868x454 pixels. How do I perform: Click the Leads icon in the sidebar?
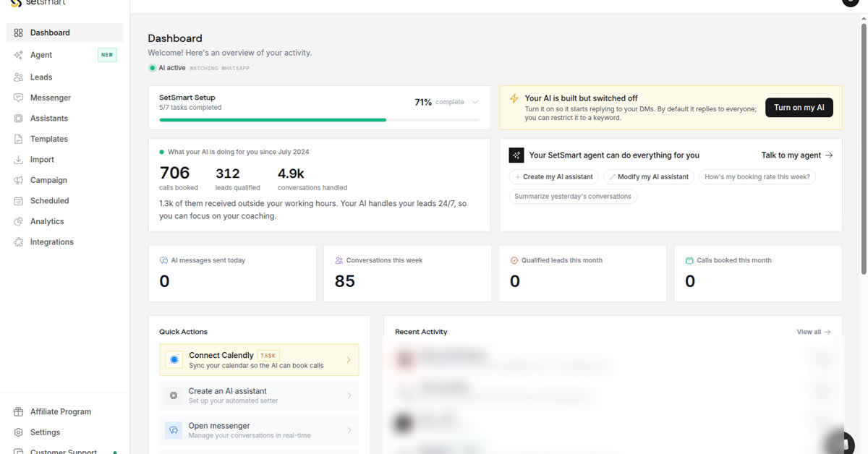click(18, 77)
